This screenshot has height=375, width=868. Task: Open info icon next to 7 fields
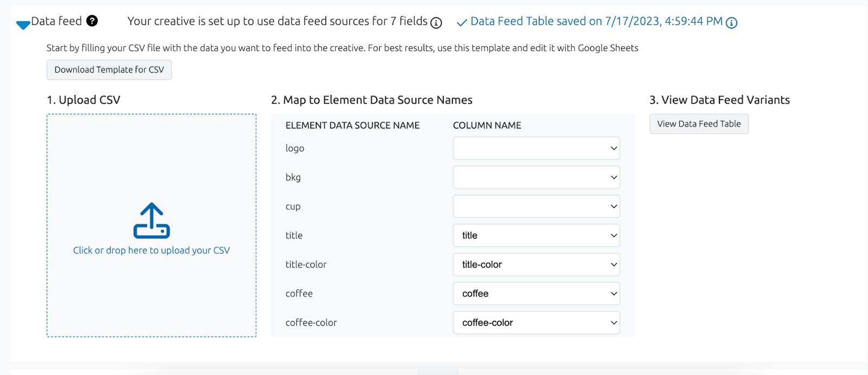pos(436,23)
